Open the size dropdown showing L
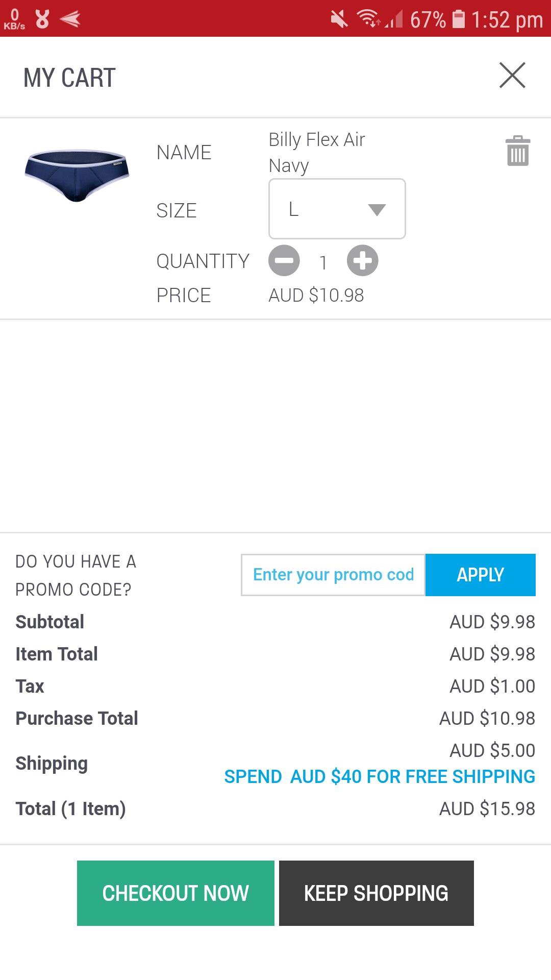 point(337,209)
